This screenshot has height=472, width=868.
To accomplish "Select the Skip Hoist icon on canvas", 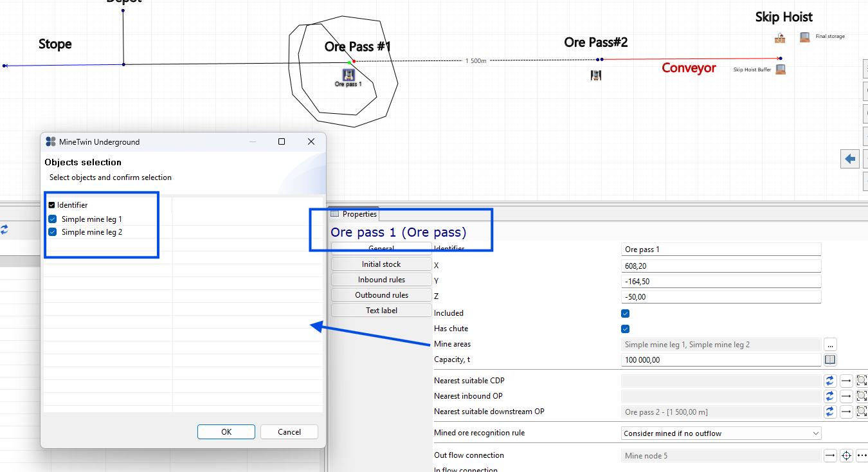I will pyautogui.click(x=780, y=38).
